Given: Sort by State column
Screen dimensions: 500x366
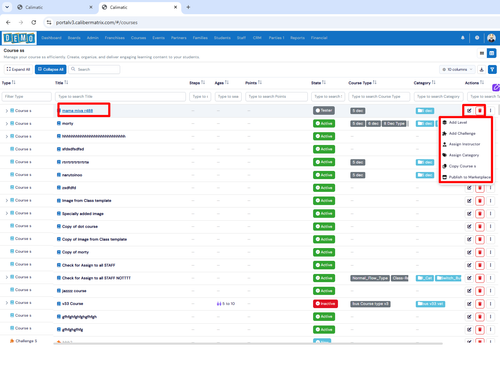Looking at the screenshot, I should [324, 82].
